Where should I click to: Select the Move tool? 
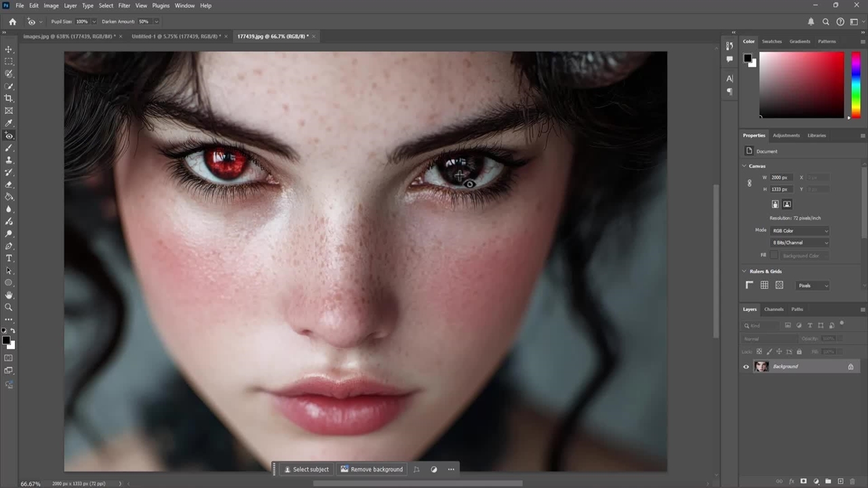tap(9, 49)
